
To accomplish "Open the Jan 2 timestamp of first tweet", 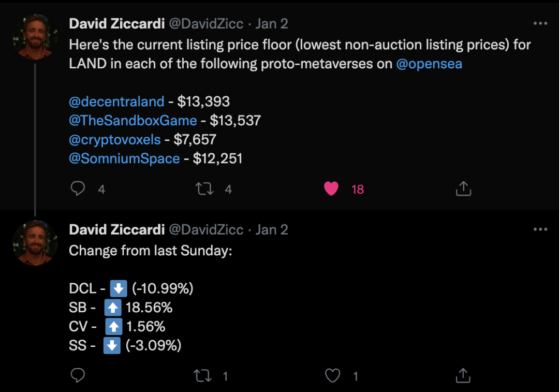I will pos(272,23).
